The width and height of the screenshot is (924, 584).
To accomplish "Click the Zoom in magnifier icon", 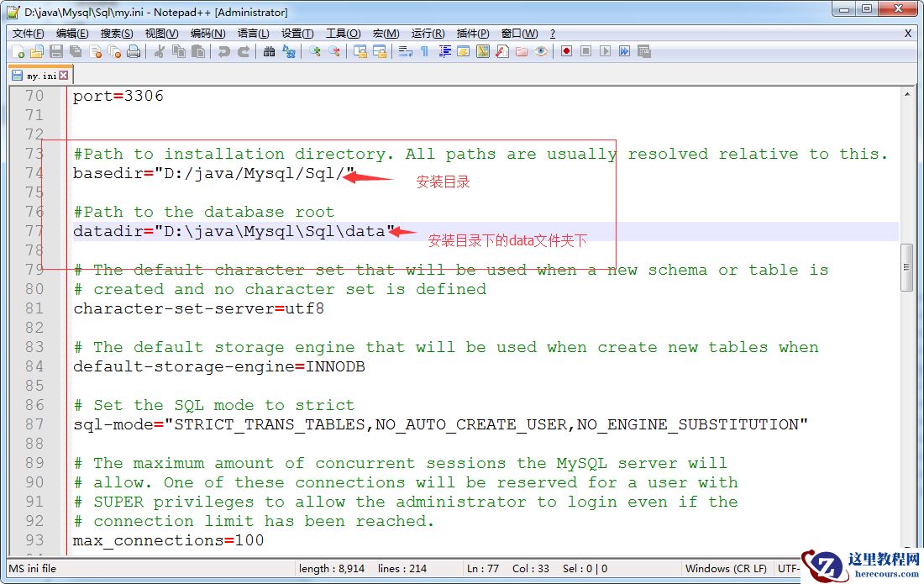I will pos(315,52).
